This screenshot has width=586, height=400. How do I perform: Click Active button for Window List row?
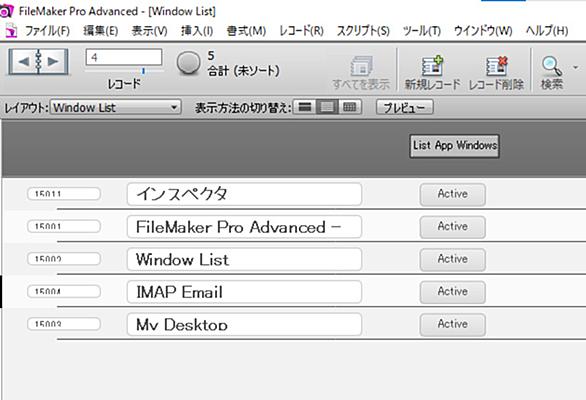[x=453, y=259]
